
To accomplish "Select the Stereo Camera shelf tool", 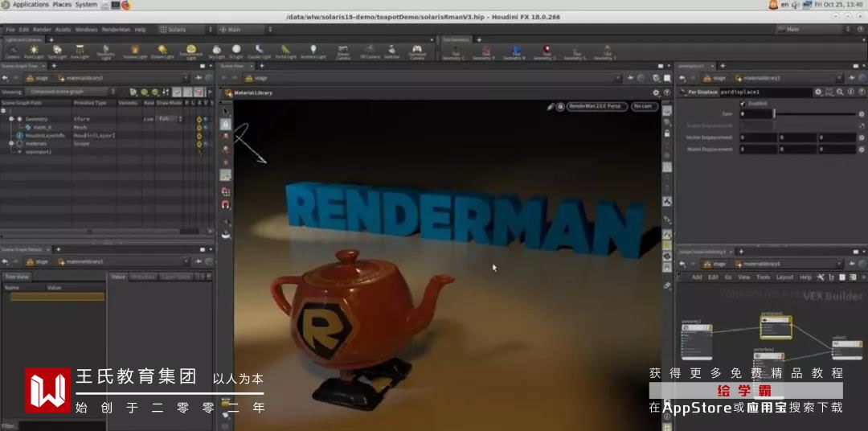I will click(x=343, y=51).
